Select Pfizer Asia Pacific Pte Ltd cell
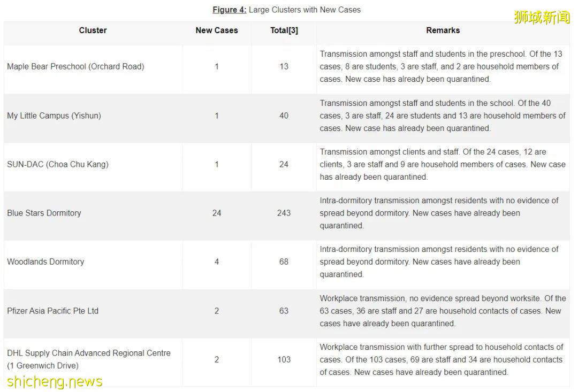 52,311
